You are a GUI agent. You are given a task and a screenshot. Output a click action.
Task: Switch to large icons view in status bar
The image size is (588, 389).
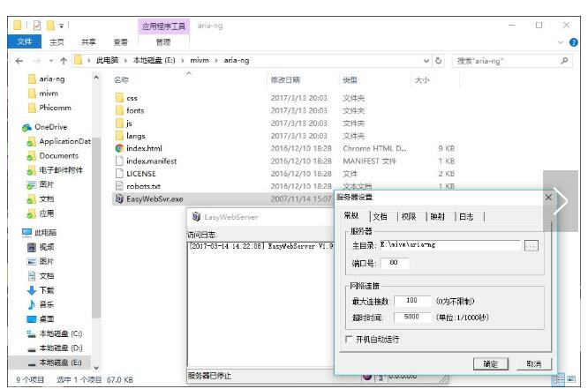(x=572, y=379)
